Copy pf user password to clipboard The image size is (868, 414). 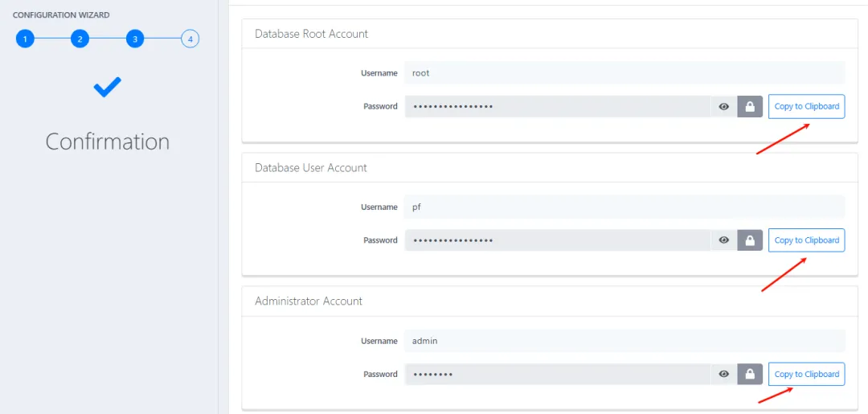[x=806, y=240]
